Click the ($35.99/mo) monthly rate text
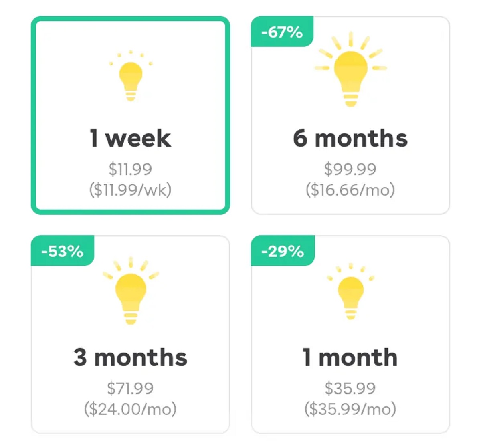481x448 pixels. point(350,409)
